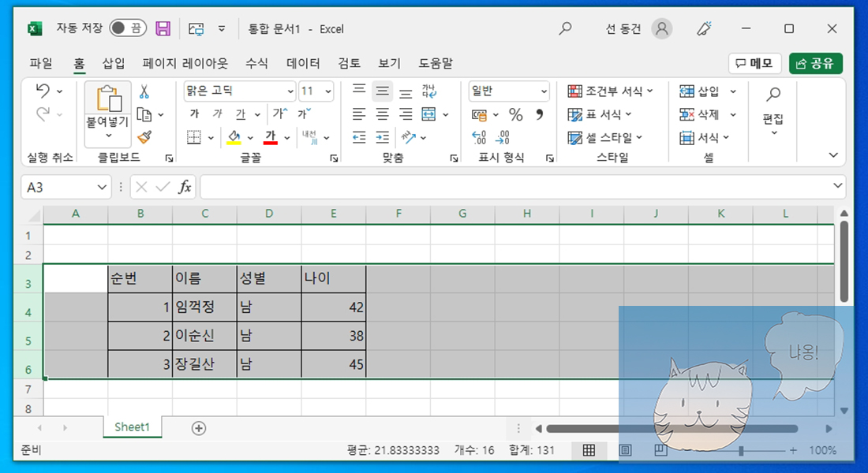Click the 삽입 cells button
The width and height of the screenshot is (868, 473).
pos(700,91)
